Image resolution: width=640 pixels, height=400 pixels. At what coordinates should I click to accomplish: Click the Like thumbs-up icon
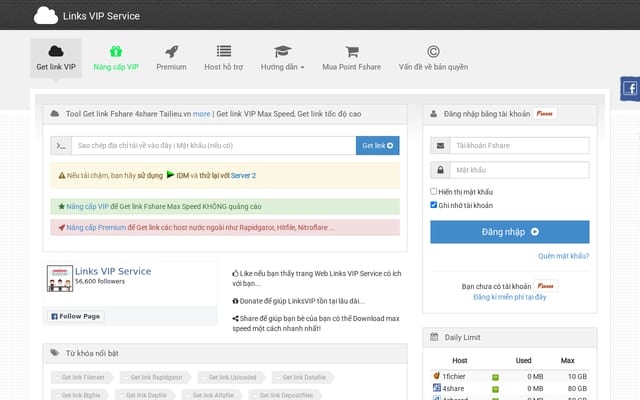(x=235, y=273)
